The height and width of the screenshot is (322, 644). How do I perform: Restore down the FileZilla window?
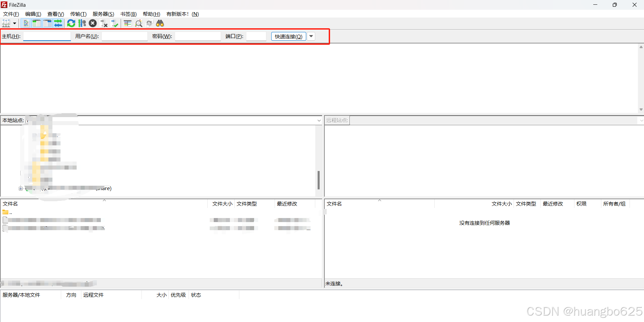click(615, 5)
